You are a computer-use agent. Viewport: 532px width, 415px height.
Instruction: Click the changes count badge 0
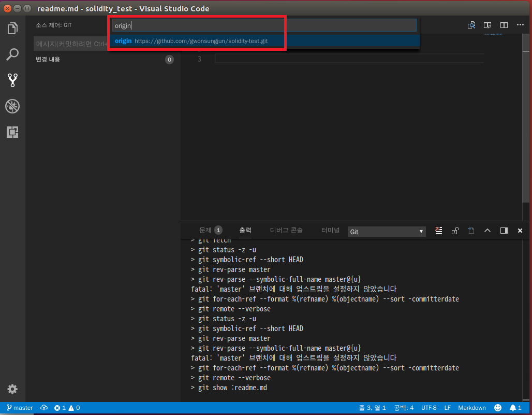click(169, 60)
